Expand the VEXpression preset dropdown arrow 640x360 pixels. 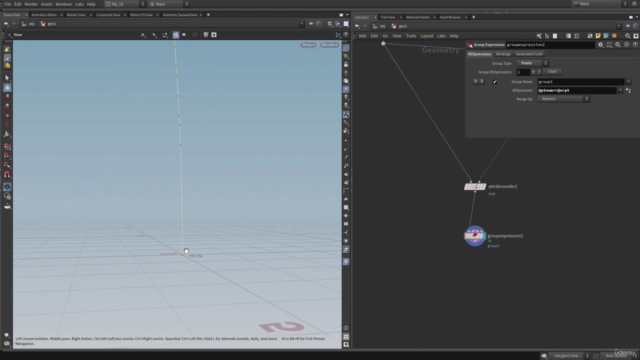[620, 90]
